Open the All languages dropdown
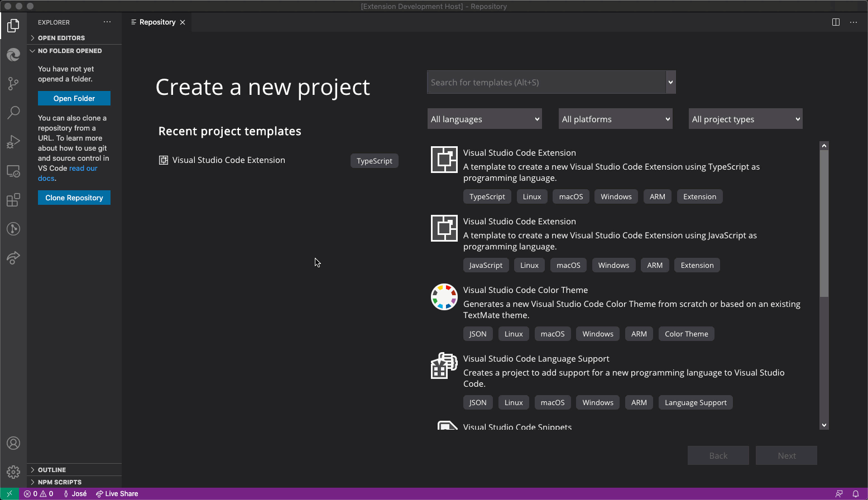Image resolution: width=868 pixels, height=500 pixels. tap(485, 119)
